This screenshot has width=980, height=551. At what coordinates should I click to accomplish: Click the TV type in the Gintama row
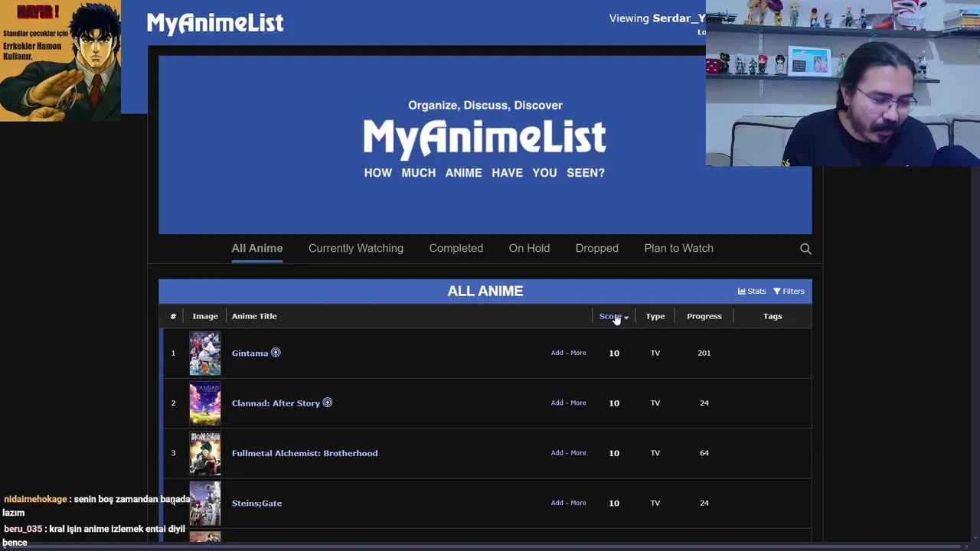pyautogui.click(x=655, y=353)
